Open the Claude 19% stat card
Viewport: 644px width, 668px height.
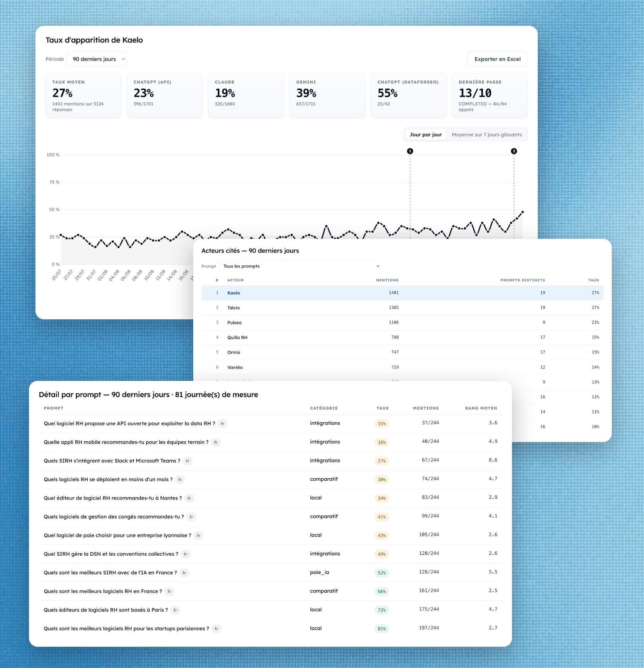point(246,96)
